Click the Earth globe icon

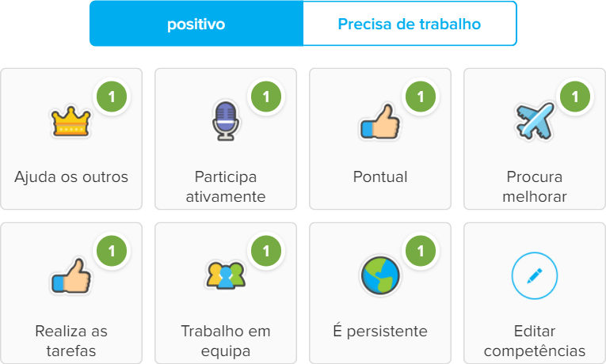pyautogui.click(x=380, y=275)
